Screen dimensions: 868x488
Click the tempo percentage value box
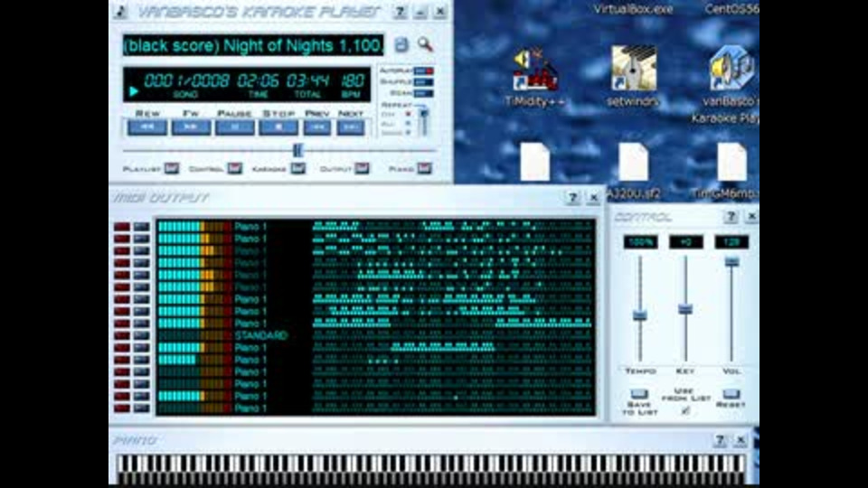640,242
